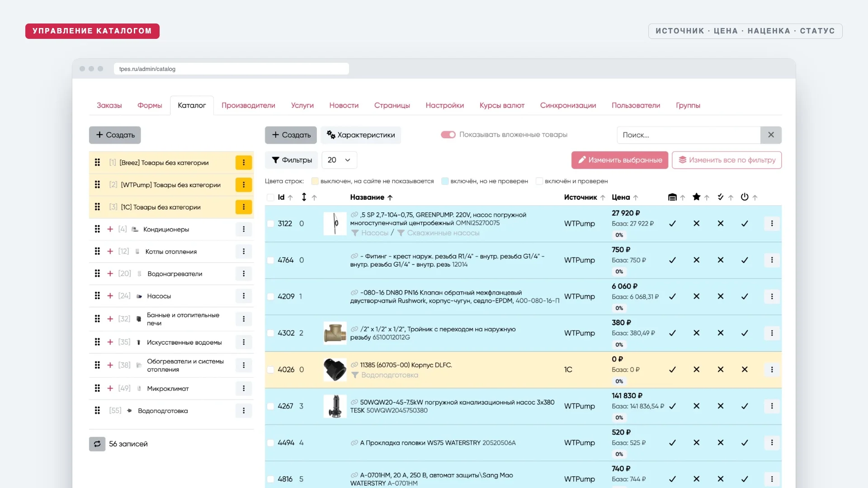Click the X power status of product 4026

(x=745, y=370)
